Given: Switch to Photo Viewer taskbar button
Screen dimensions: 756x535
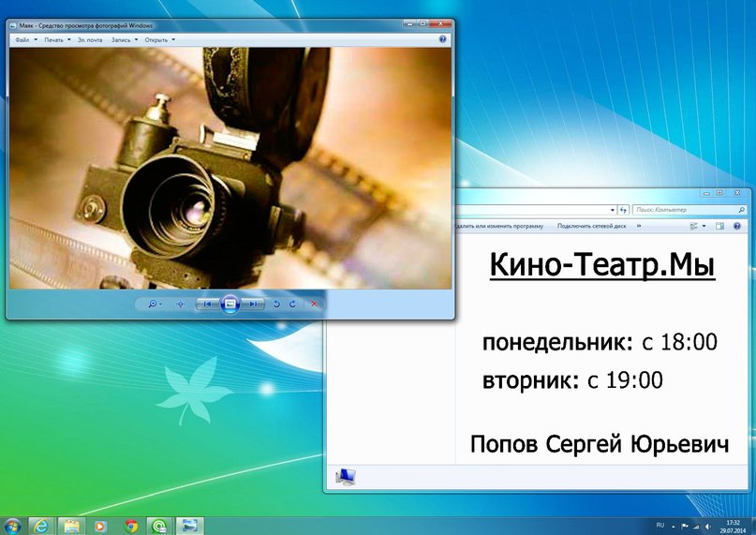Looking at the screenshot, I should [x=189, y=526].
